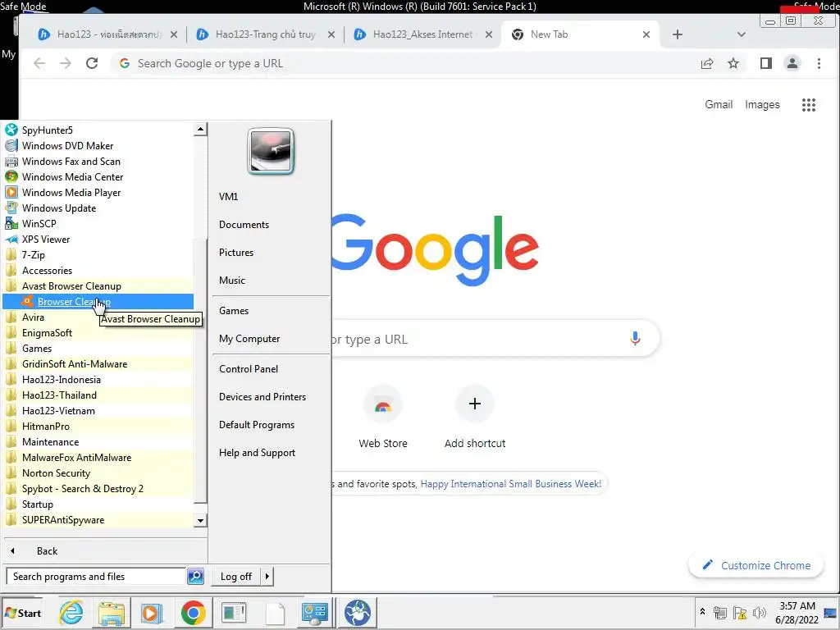This screenshot has height=630, width=840.
Task: Close the New Tab tab
Action: tap(646, 34)
